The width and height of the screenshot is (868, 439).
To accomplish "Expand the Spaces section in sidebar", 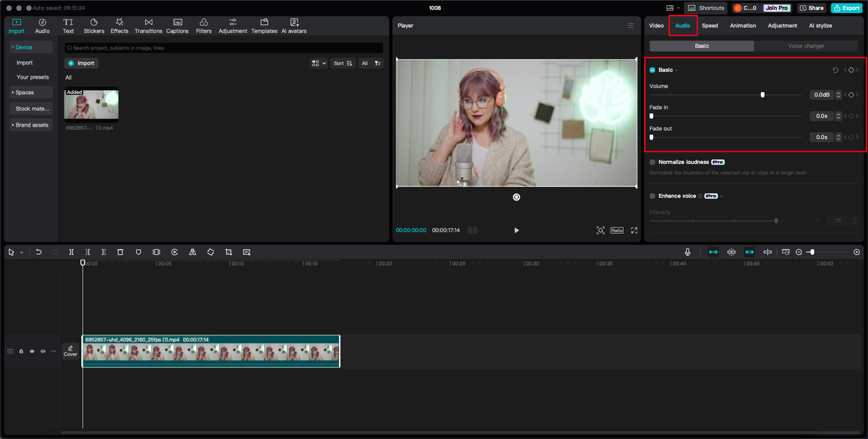I will 31,92.
